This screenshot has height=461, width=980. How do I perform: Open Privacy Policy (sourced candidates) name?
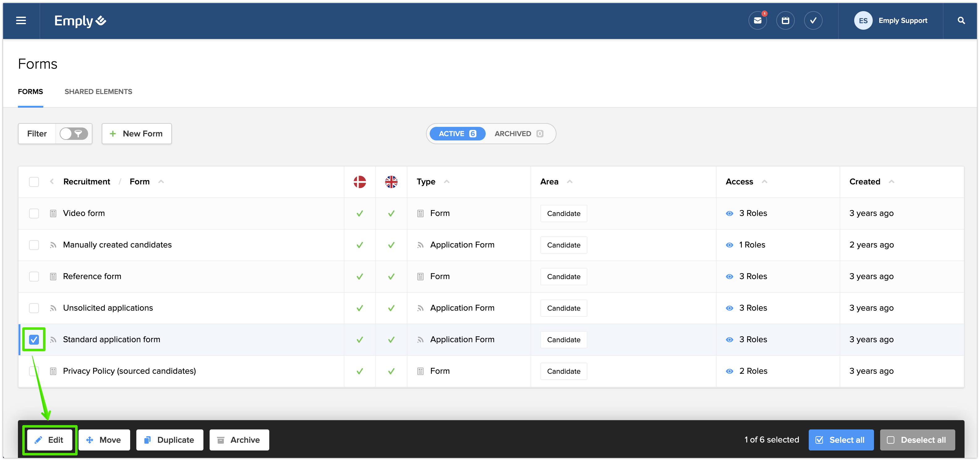129,371
